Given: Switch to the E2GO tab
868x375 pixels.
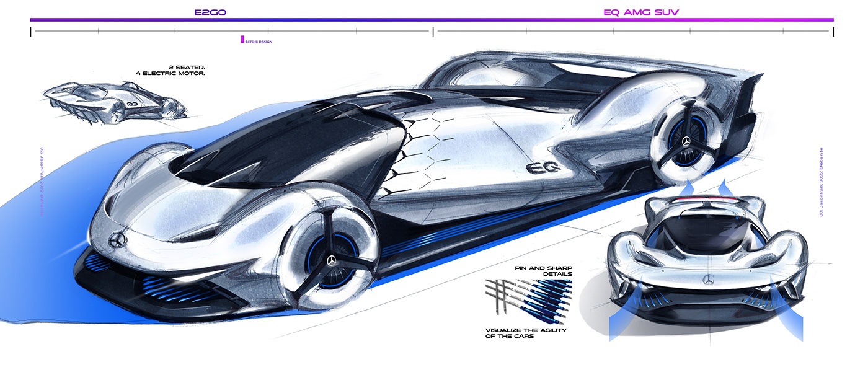Looking at the screenshot, I should pyautogui.click(x=210, y=11).
